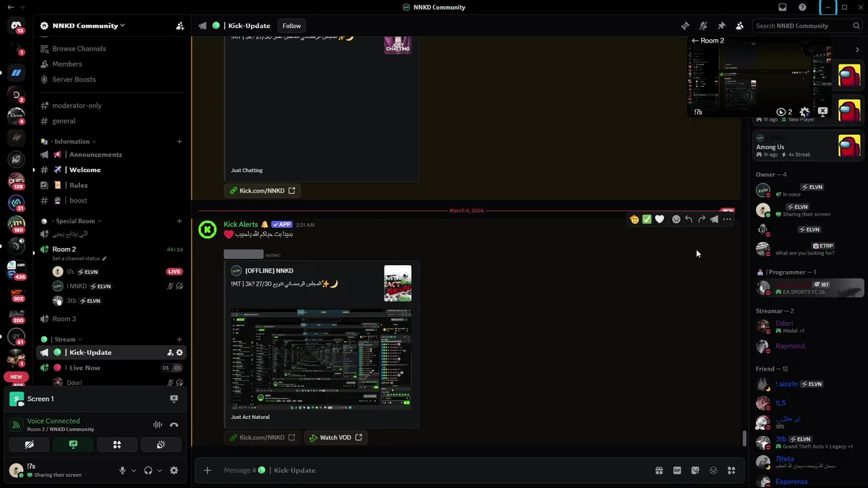Screen dimensions: 868x488
Task: Open the Help question mark icon
Action: click(x=802, y=7)
